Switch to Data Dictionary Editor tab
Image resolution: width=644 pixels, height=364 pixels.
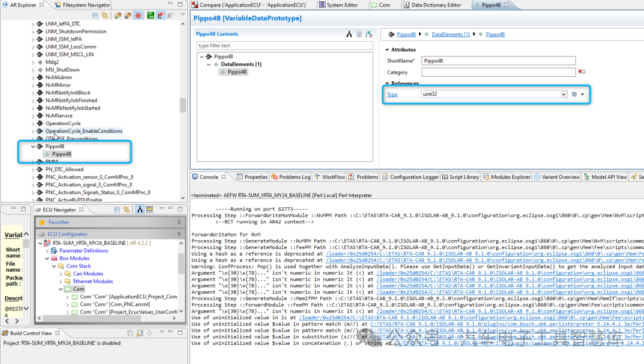[x=432, y=5]
